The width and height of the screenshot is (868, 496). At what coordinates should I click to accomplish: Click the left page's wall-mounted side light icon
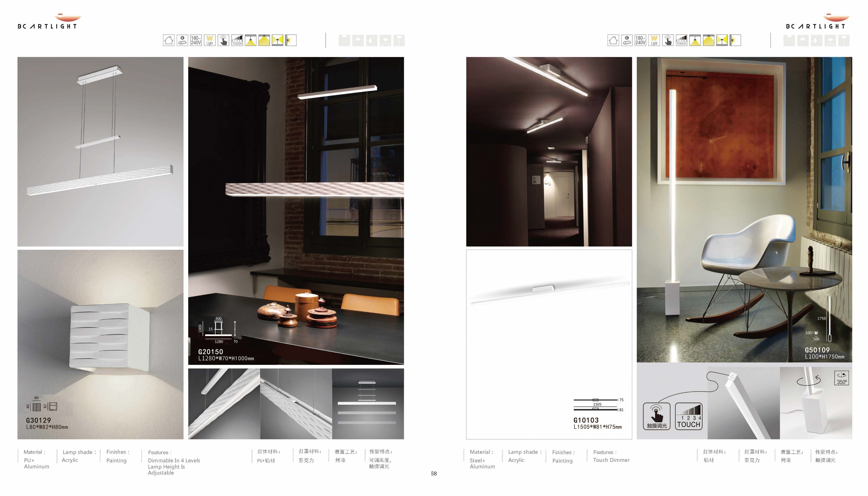[x=291, y=40]
